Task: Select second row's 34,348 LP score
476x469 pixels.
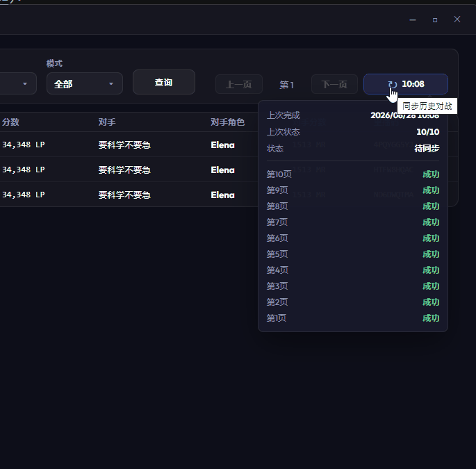Action: pos(24,170)
